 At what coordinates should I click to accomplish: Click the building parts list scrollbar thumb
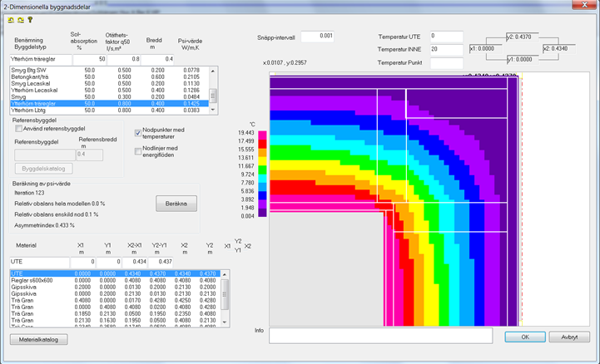213,96
